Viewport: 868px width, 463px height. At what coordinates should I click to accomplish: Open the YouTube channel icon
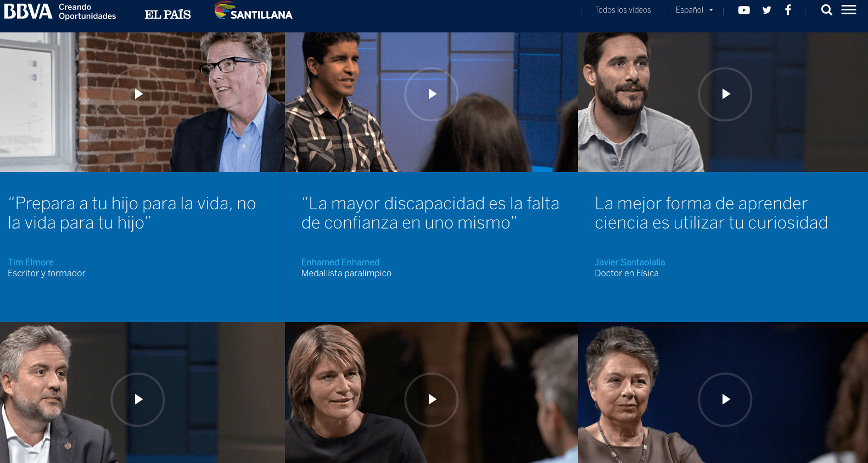[744, 10]
